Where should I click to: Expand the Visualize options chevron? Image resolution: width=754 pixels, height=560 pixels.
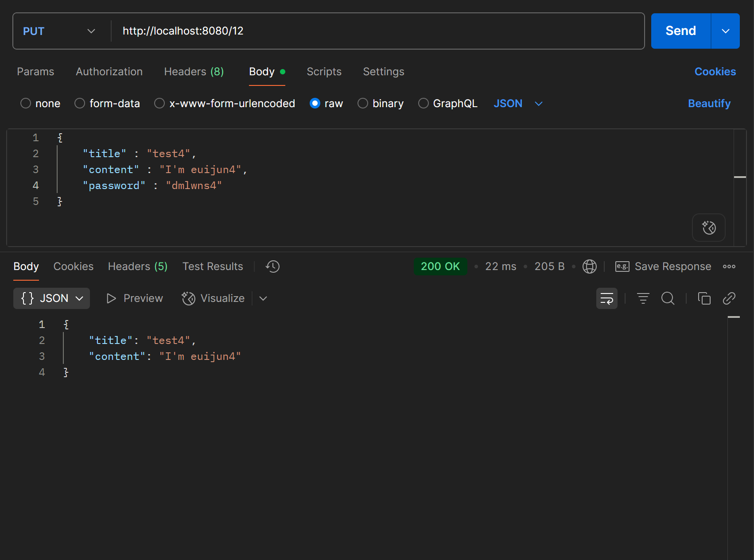pyautogui.click(x=263, y=298)
